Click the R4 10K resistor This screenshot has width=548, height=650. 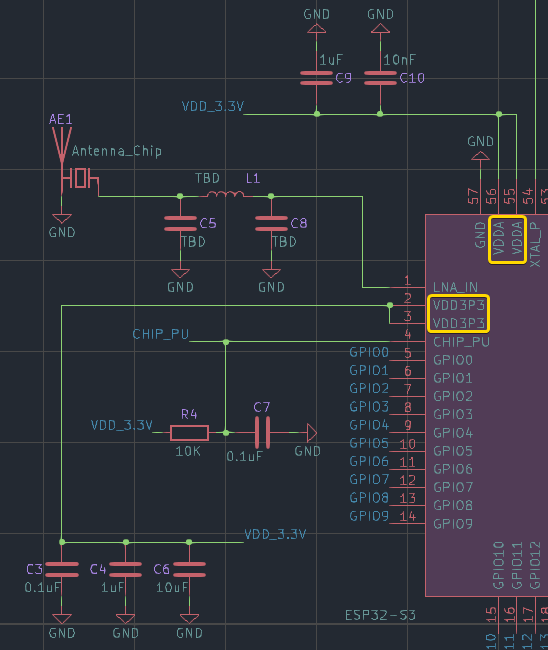pyautogui.click(x=189, y=433)
